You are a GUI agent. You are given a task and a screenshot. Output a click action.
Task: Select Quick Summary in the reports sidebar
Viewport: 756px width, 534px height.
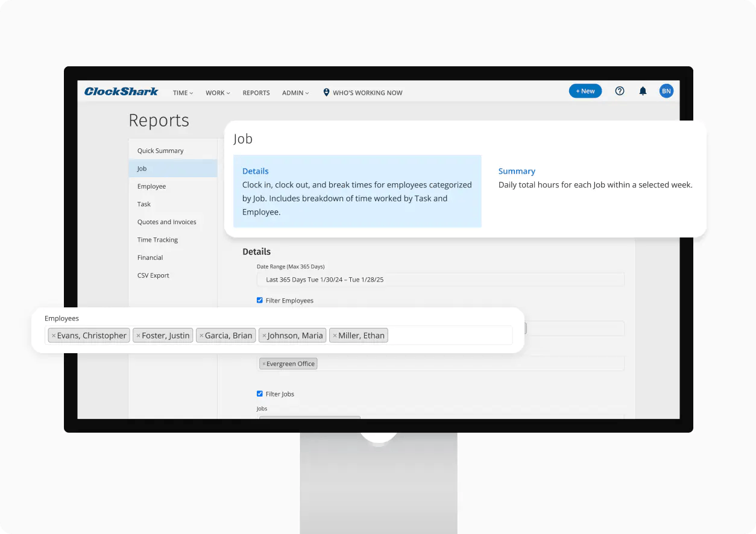pyautogui.click(x=160, y=151)
